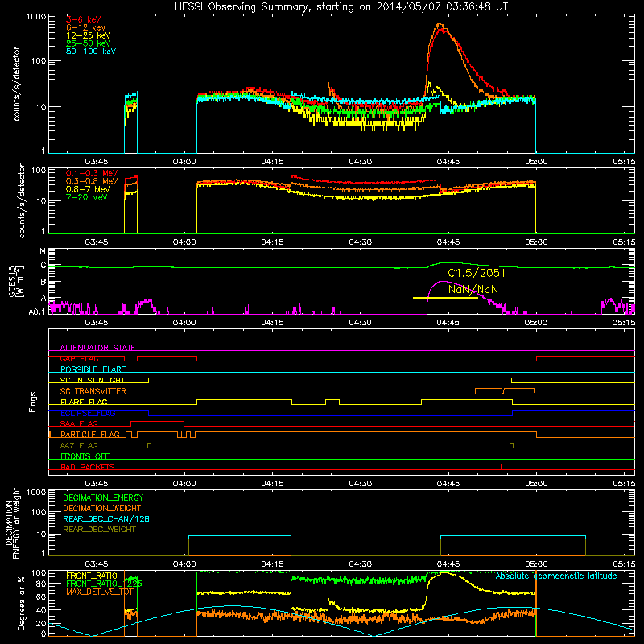Click the C1.5/2051 flare annotation
Image resolution: width=644 pixels, height=644 pixels.
point(477,273)
